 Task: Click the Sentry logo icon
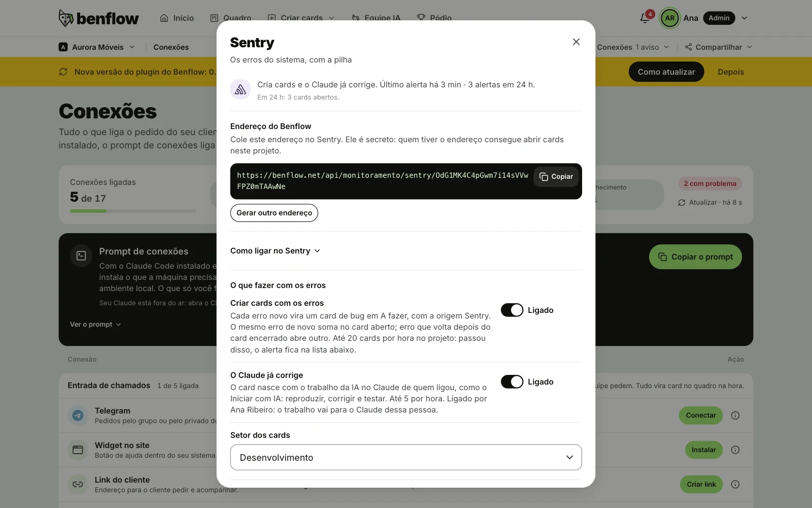click(241, 89)
